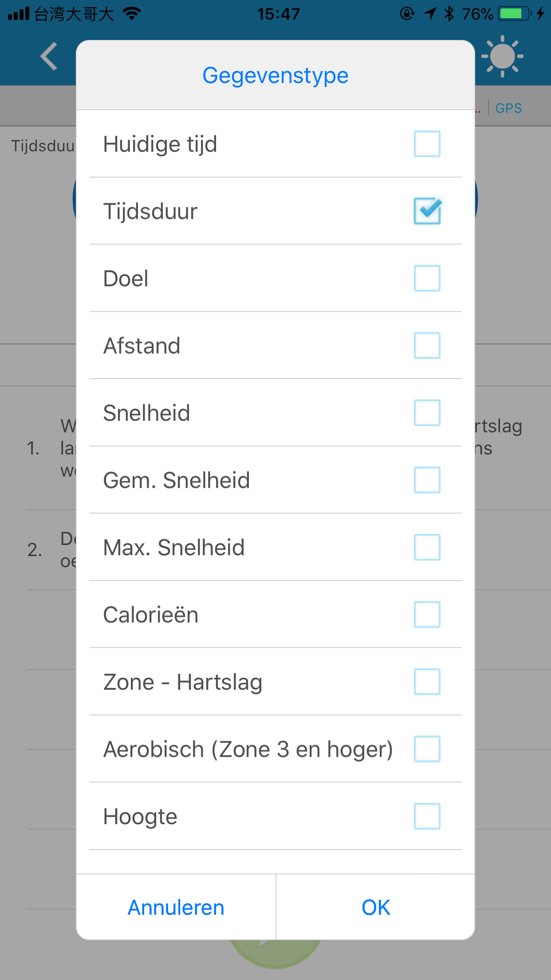Toggle the Gem. Snelheid checkbox
This screenshot has height=980, width=551.
[427, 480]
